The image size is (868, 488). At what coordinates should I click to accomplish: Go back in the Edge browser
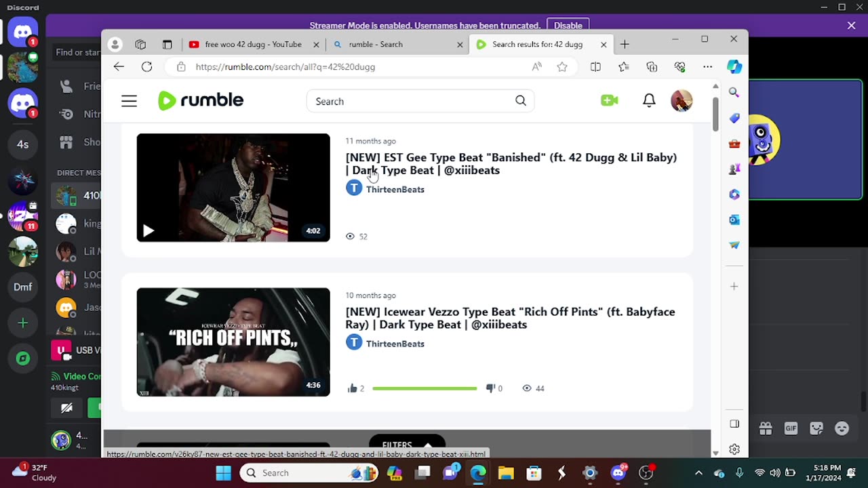tap(119, 66)
